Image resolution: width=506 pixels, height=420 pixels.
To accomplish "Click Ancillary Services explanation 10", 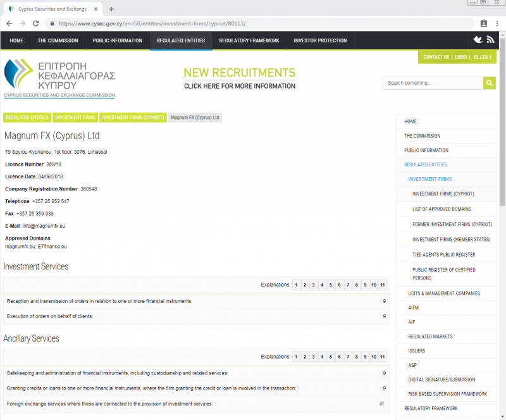I will coord(374,357).
